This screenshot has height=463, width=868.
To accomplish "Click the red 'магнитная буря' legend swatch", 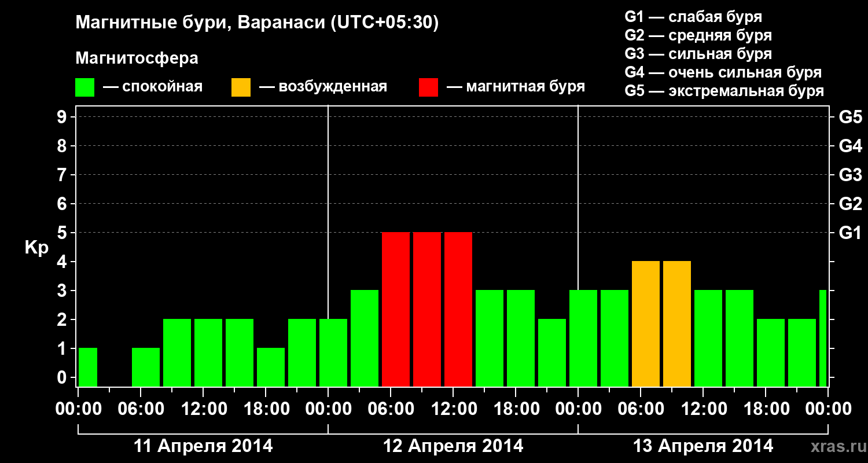I will pos(428,87).
